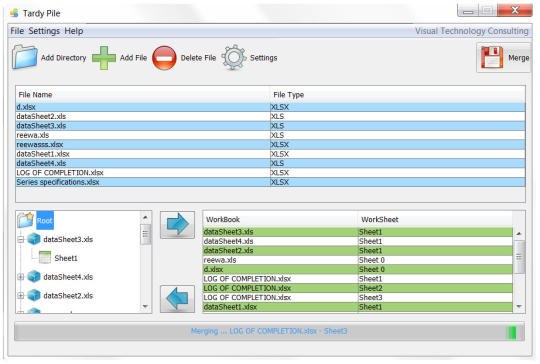540x364 pixels.
Task: Click the Sheet1 worksheet icon in tree
Action: (x=45, y=258)
